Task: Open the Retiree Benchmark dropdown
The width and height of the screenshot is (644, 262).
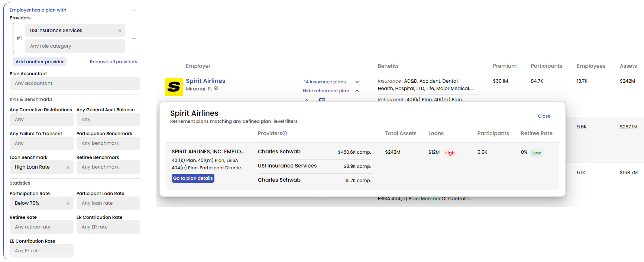Action: (108, 167)
